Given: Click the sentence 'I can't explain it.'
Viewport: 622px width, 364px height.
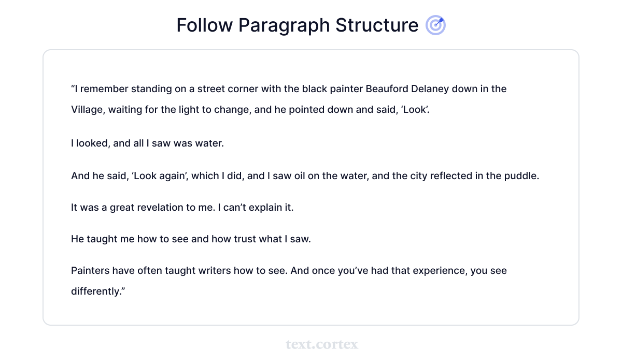Looking at the screenshot, I should point(256,208).
